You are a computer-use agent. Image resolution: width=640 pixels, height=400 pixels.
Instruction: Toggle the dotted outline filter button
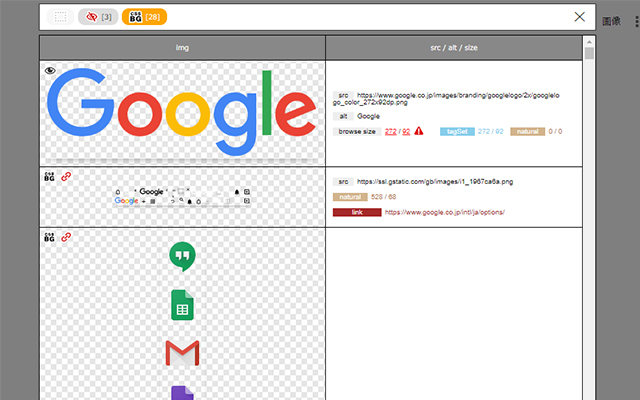(60, 17)
